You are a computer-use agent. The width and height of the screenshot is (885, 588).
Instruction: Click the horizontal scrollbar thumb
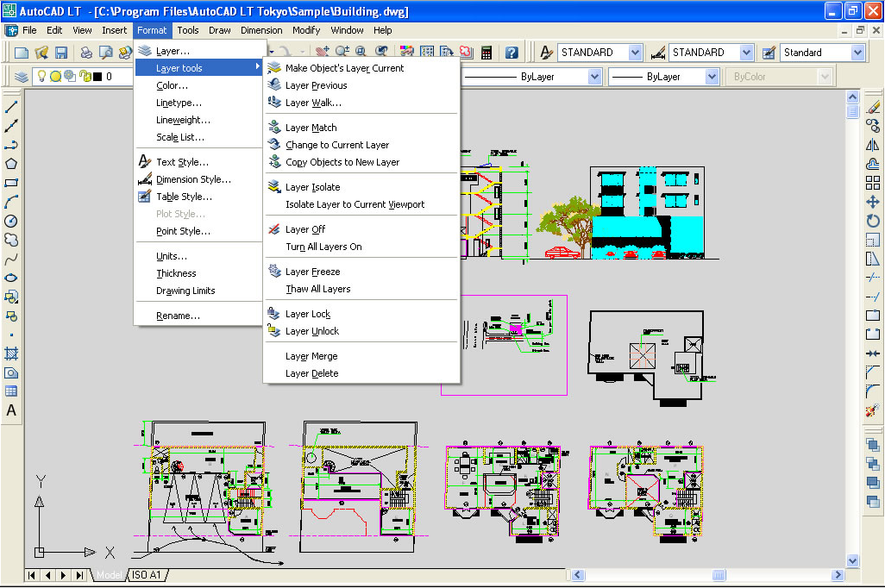(x=719, y=575)
